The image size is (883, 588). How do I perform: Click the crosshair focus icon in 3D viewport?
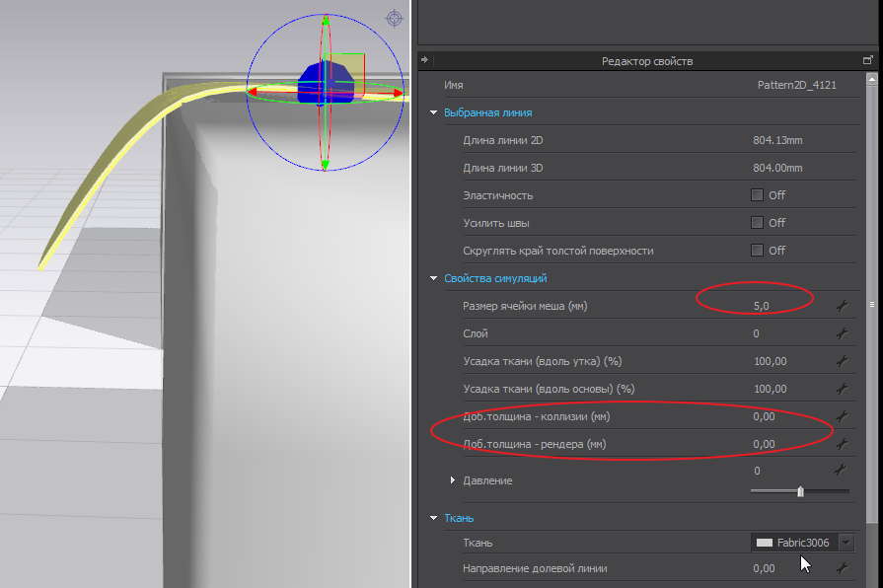395,18
